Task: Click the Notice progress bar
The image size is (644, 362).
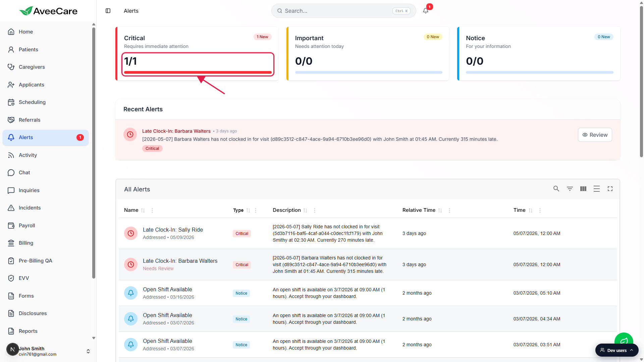Action: 539,72
